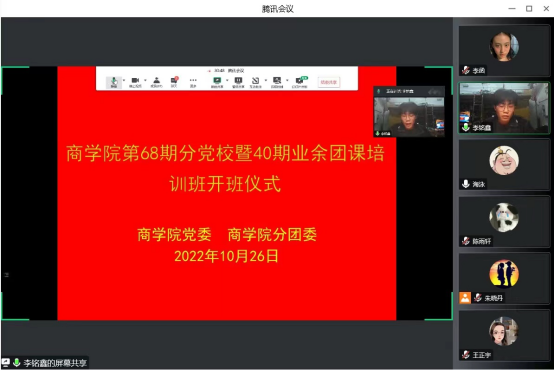The height and width of the screenshot is (370, 554).
Task: Expand dropdown arrow beside camera icon
Action: 145,80
